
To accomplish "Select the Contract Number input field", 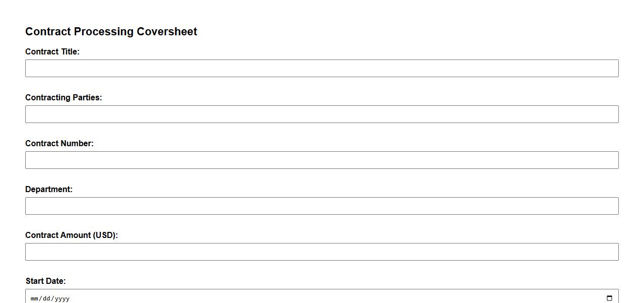I will pyautogui.click(x=321, y=160).
